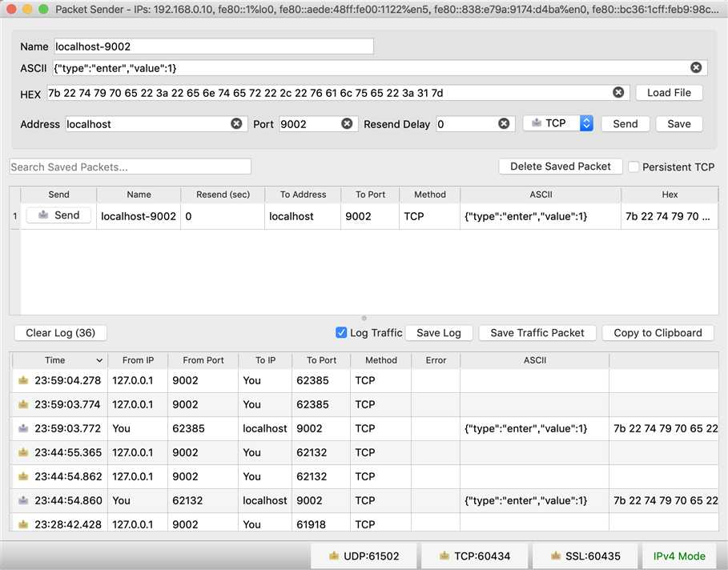Click the saved packets Method column header
Image resolution: width=728 pixels, height=570 pixels.
[429, 195]
